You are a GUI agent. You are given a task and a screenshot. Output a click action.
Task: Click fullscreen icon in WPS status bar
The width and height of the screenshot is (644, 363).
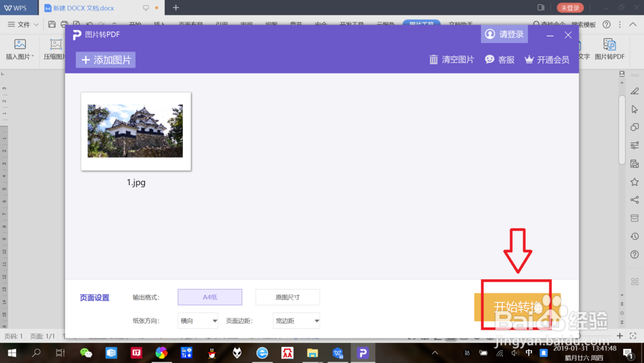[633, 336]
